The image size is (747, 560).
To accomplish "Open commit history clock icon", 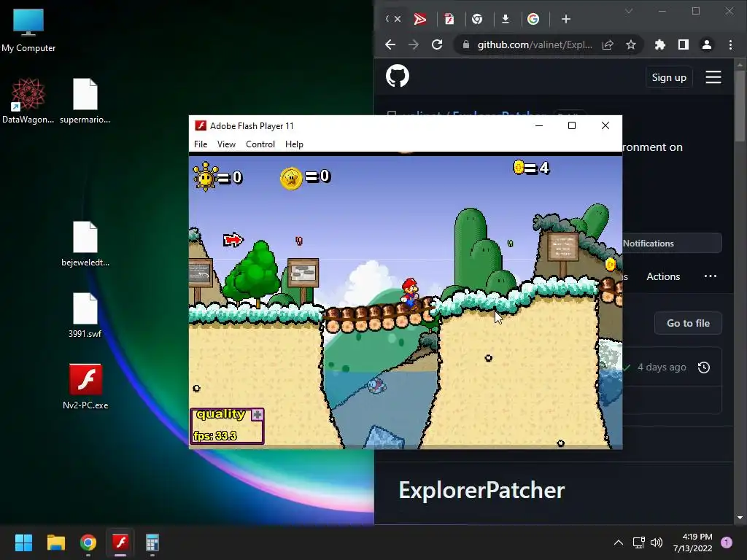I will click(704, 367).
